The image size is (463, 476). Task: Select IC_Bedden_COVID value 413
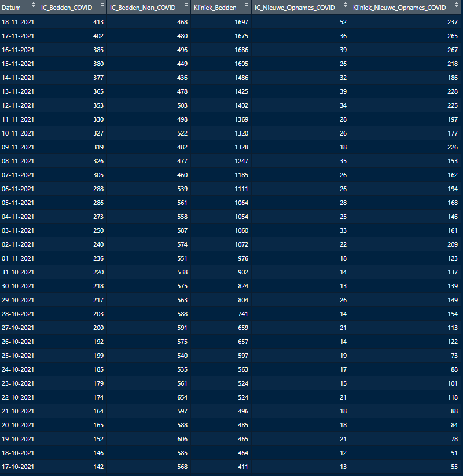click(x=98, y=22)
